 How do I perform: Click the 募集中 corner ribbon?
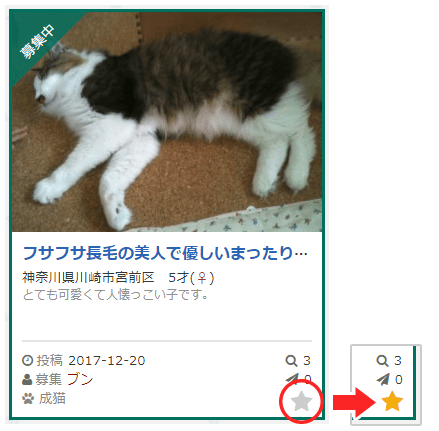point(37,42)
